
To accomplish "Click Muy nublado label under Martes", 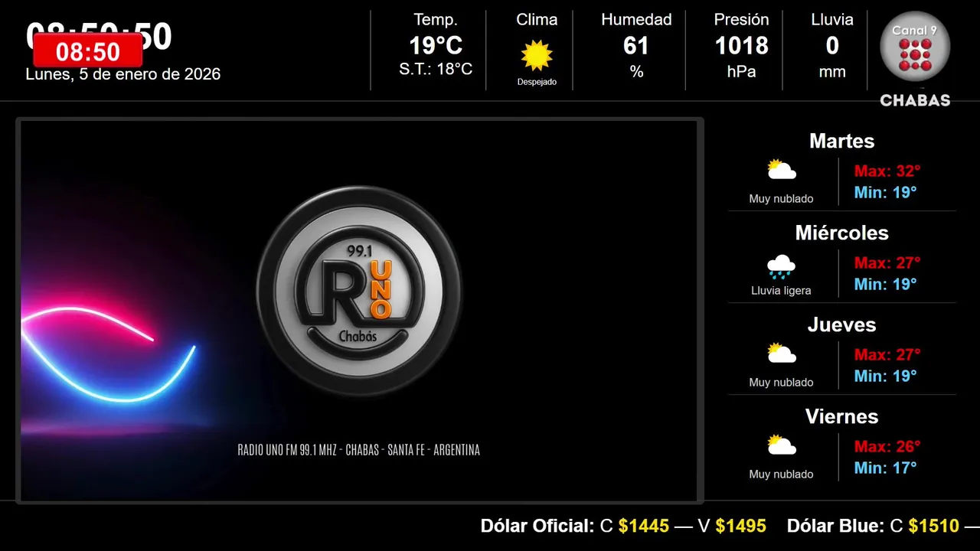I will coord(781,199).
